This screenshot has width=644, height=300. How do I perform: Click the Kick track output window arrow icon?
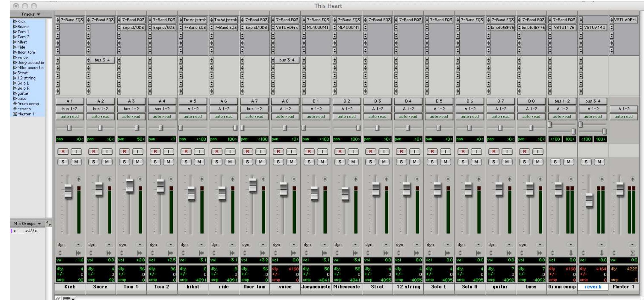click(x=78, y=253)
